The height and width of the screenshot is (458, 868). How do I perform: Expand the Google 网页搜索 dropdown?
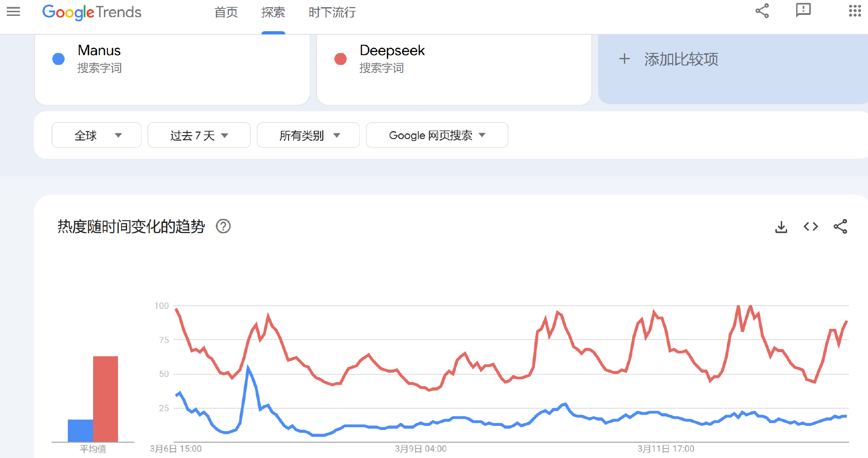[x=437, y=135]
